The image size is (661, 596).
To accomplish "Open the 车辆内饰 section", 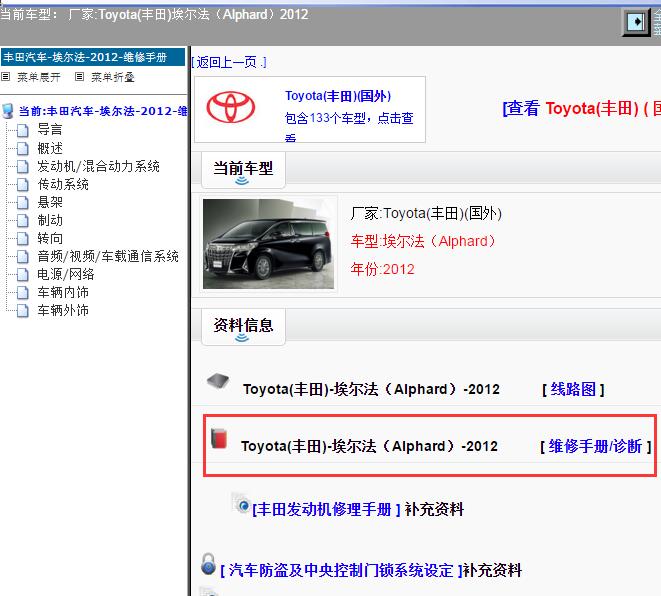I will tap(63, 293).
